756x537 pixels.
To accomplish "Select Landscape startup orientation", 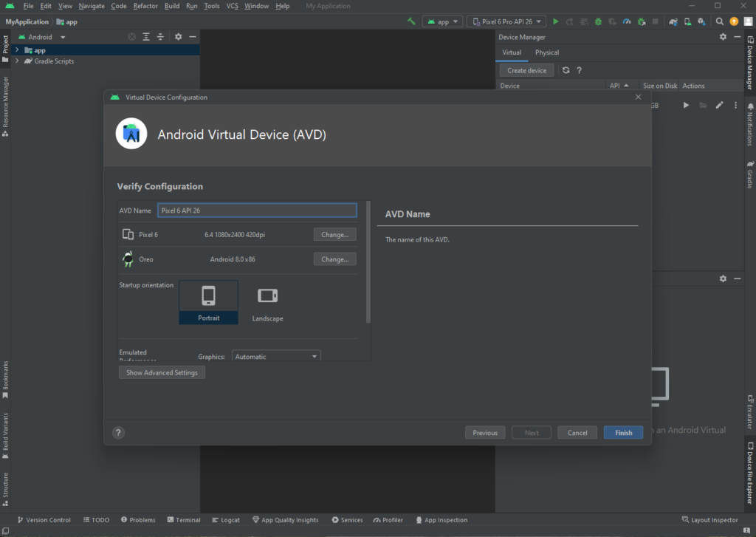I will (x=267, y=303).
